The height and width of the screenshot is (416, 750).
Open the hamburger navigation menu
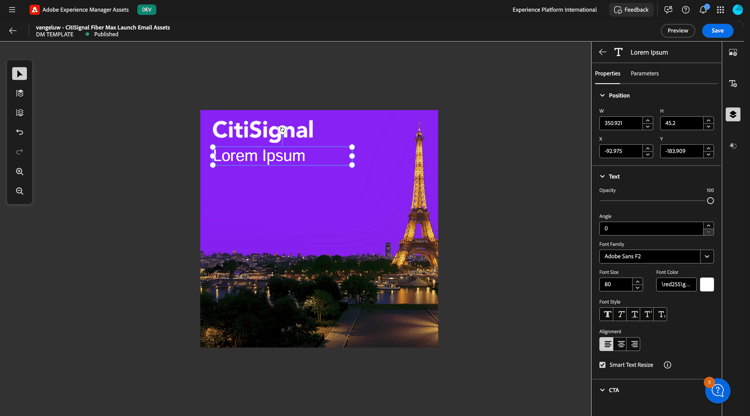pos(12,10)
